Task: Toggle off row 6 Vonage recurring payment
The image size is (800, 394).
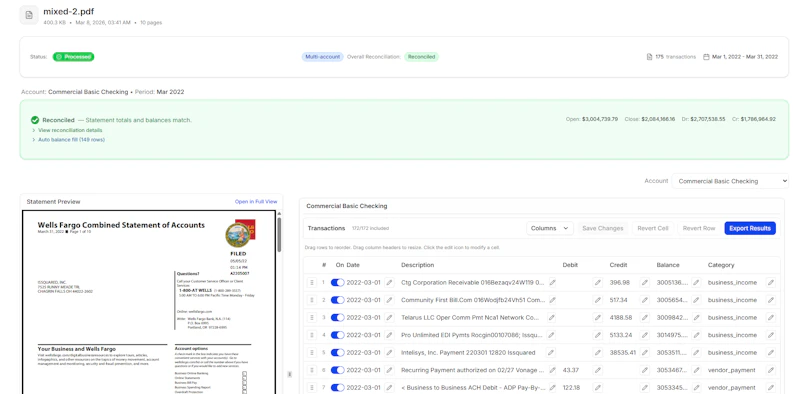Action: [x=337, y=370]
